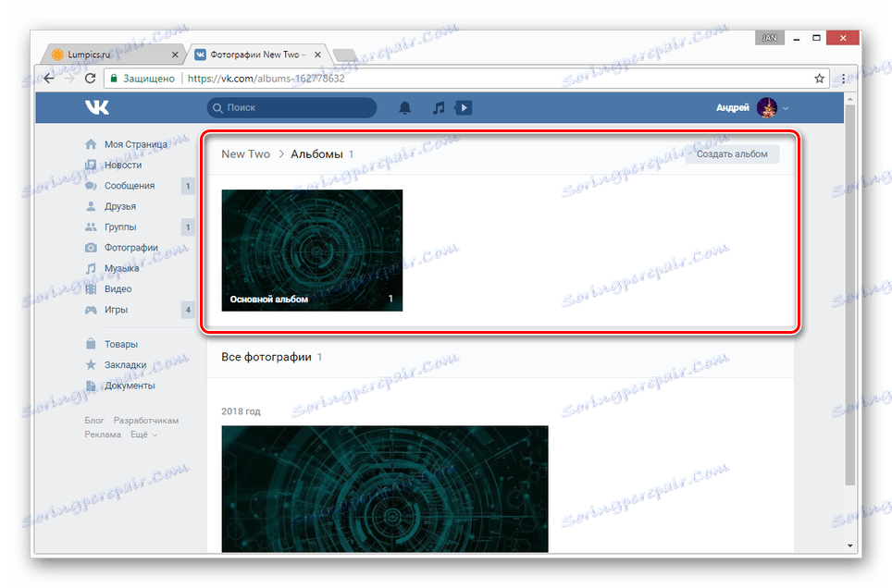The height and width of the screenshot is (588, 892).
Task: Click the Моя Страница home icon
Action: pos(91,144)
